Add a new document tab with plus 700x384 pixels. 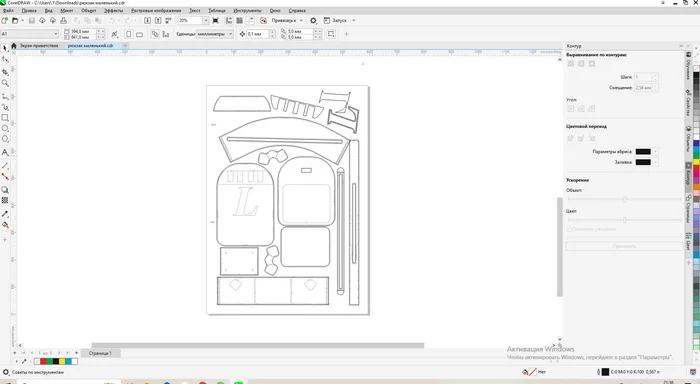pyautogui.click(x=125, y=46)
